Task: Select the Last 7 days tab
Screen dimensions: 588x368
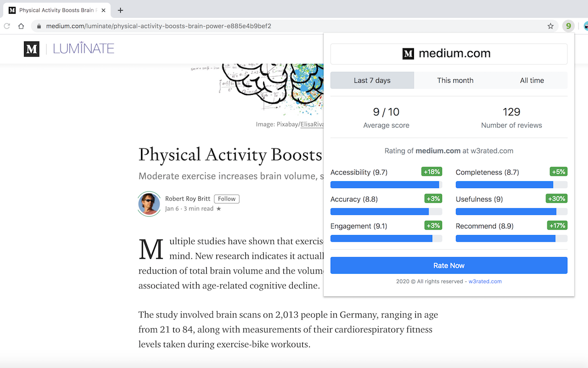Action: pyautogui.click(x=372, y=80)
